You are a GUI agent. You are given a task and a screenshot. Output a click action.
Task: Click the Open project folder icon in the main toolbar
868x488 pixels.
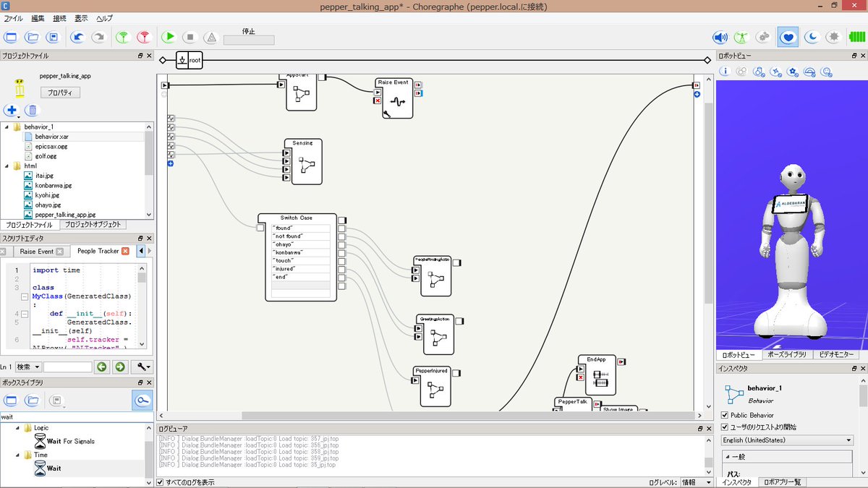pos(32,37)
